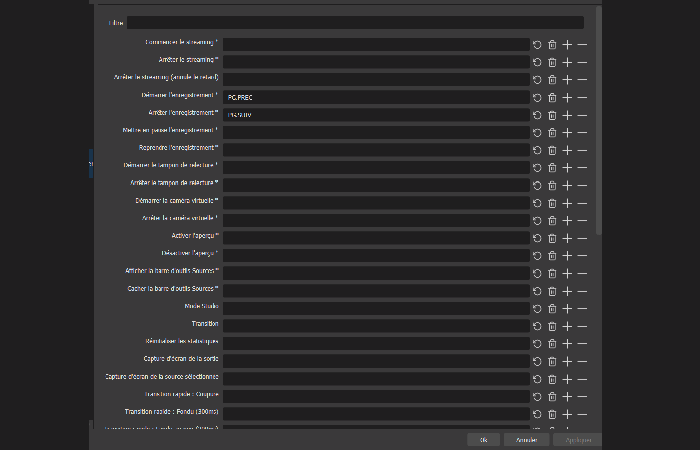Clear hotkey of Arrêter le streaming (annule le retard)
The height and width of the screenshot is (450, 700).
[x=552, y=80]
